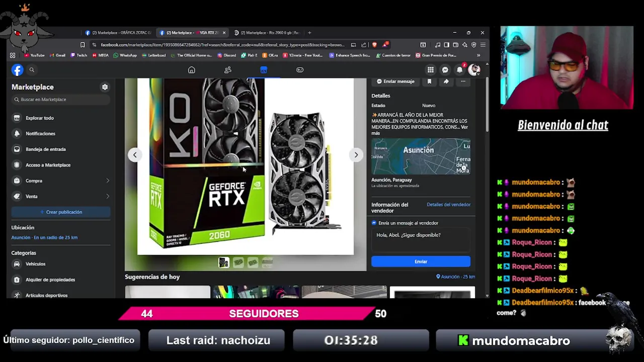Click the browser URL address field
Screen dimensions: 644x362
click(x=222, y=45)
